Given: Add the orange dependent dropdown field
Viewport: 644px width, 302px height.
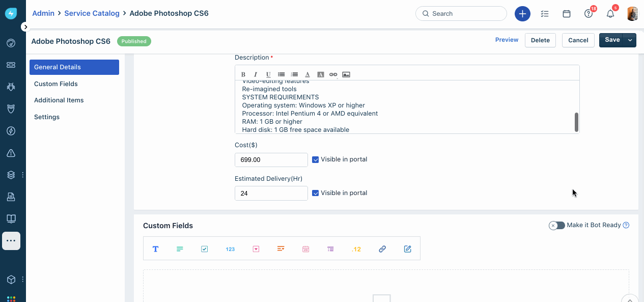Looking at the screenshot, I should click(281, 249).
